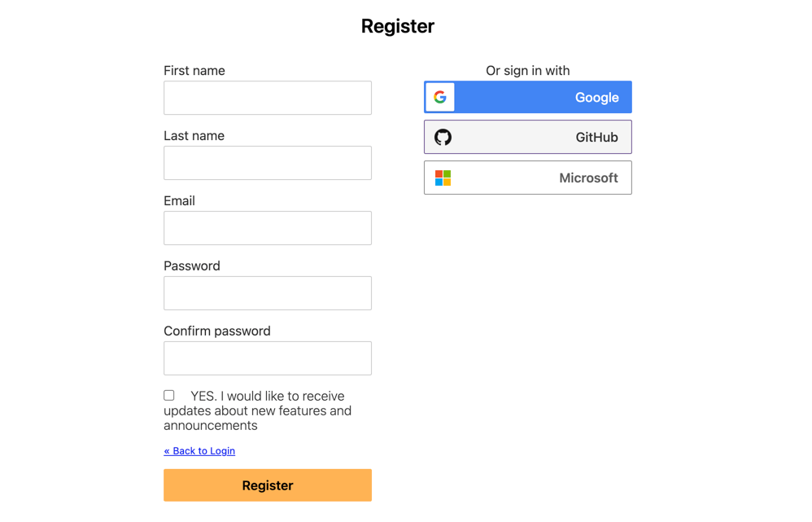Focus the First name input field
The width and height of the screenshot is (812, 522).
268,98
